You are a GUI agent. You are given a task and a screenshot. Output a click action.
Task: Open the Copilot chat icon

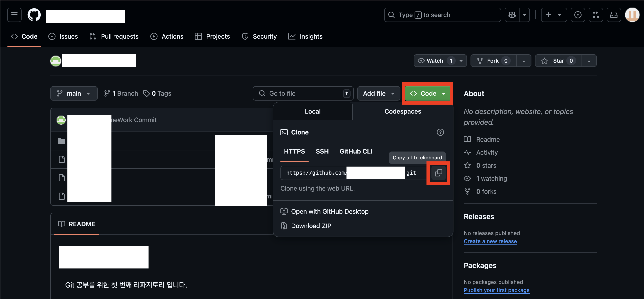(x=512, y=15)
